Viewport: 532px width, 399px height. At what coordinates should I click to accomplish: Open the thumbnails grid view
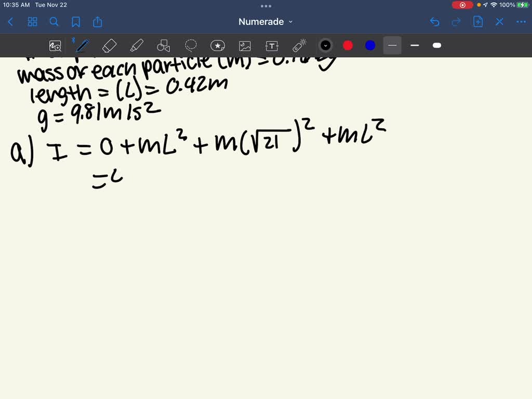[x=32, y=22]
